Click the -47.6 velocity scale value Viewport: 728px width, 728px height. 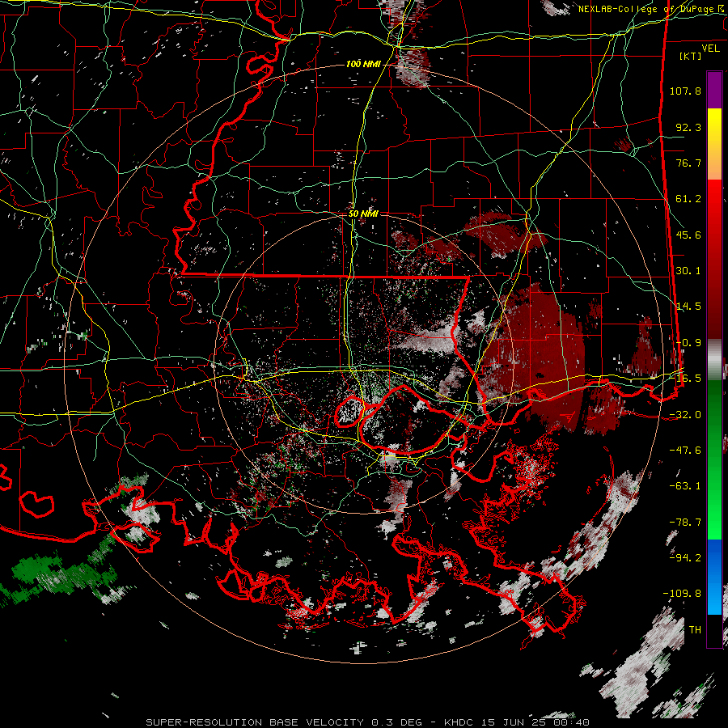685,451
